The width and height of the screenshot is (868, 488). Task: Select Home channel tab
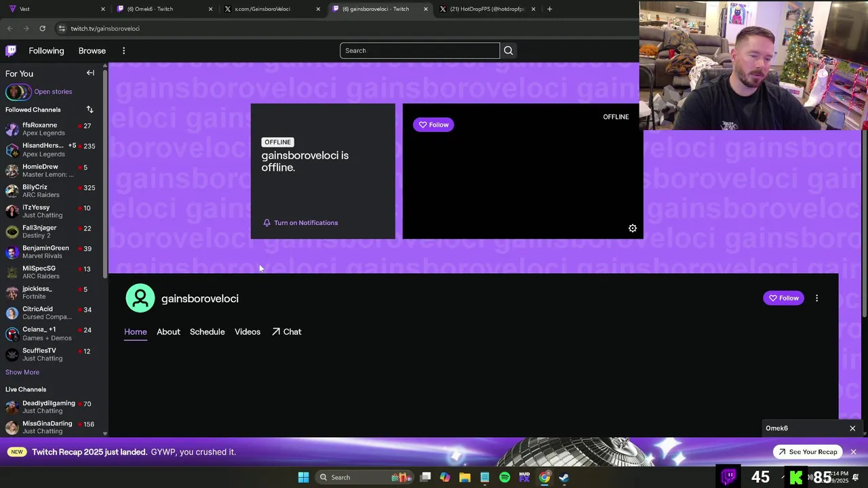136,332
